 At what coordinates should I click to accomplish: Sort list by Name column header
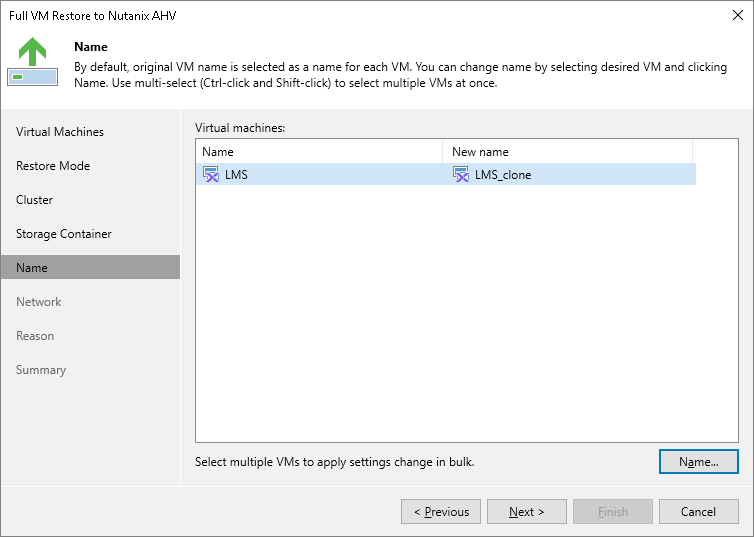[318, 152]
